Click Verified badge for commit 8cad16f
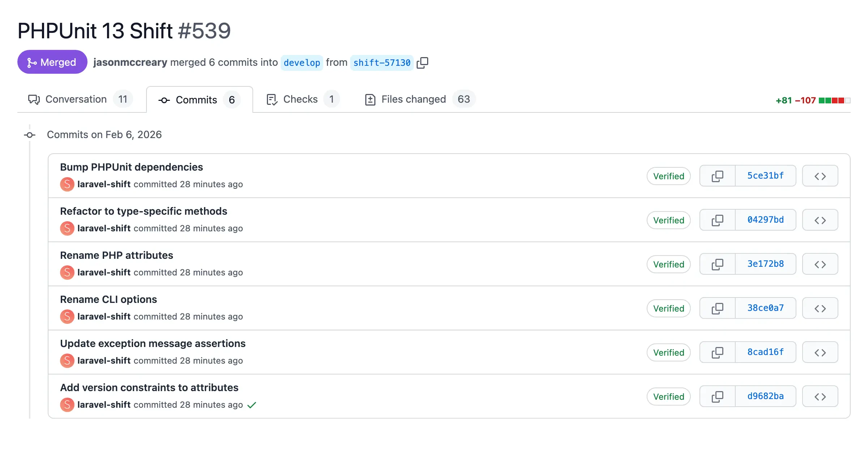The height and width of the screenshot is (454, 868). coord(669,352)
